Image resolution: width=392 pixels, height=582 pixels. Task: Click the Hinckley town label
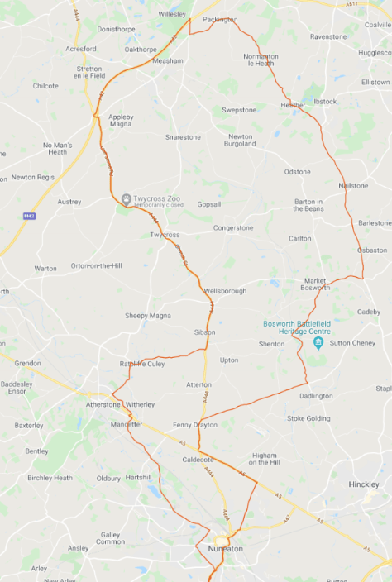(364, 484)
